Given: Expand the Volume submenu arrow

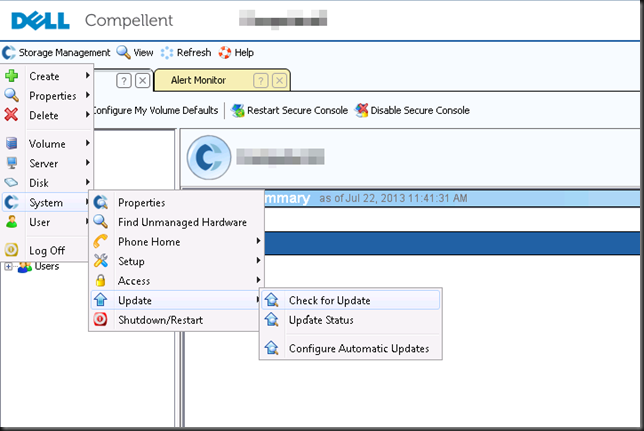Looking at the screenshot, I should point(87,143).
